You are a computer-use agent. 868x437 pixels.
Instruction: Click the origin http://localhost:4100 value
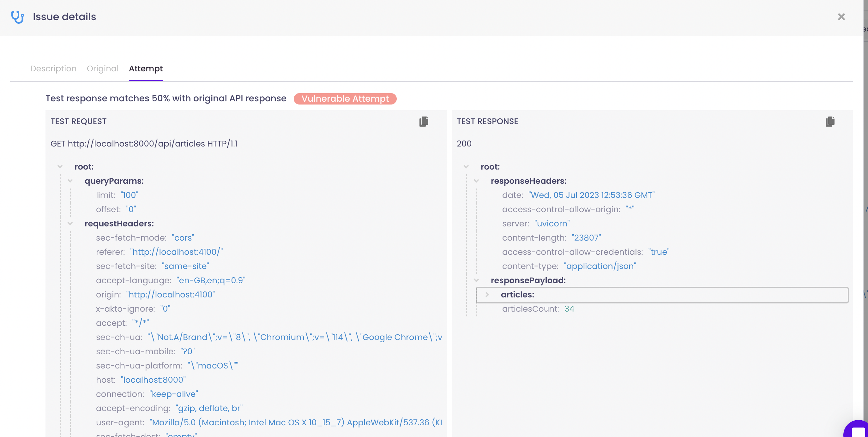171,295
